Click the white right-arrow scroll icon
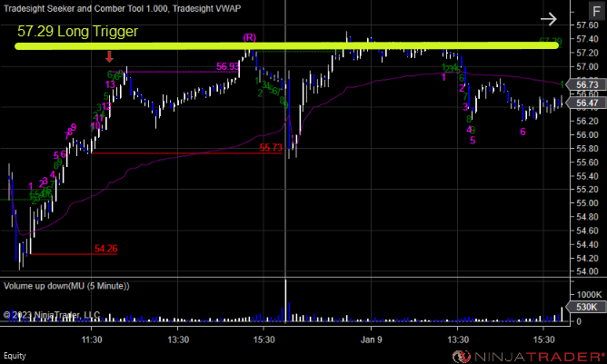 pos(549,19)
